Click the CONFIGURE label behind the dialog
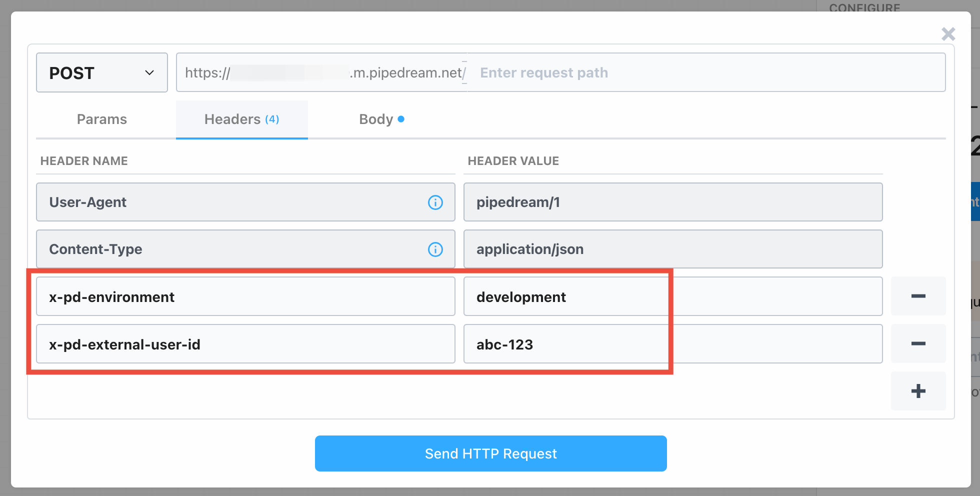 [x=864, y=8]
